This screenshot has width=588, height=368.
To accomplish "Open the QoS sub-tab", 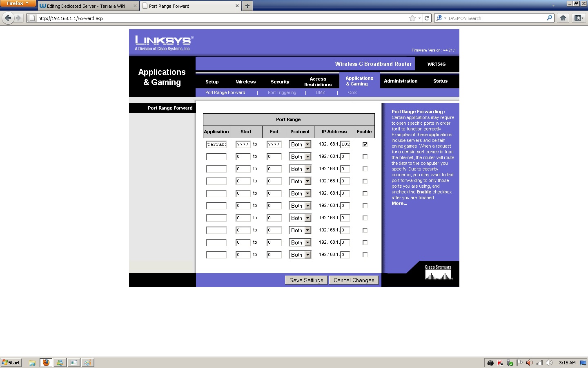I will tap(352, 92).
